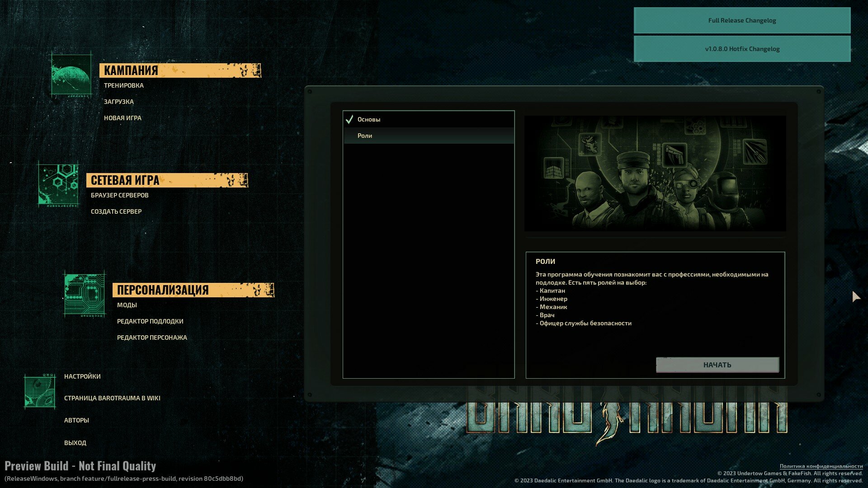Click the Политика конфиденциальности link
This screenshot has height=488, width=868.
(821, 466)
